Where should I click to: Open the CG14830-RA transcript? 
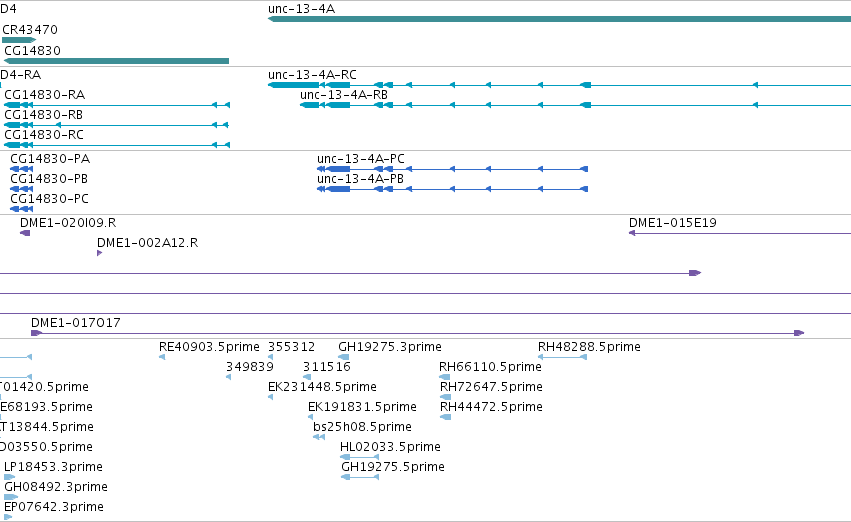tap(117, 105)
